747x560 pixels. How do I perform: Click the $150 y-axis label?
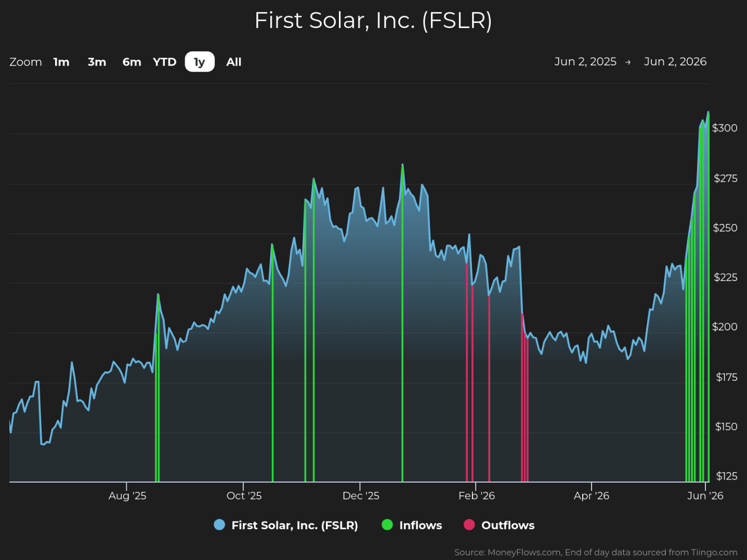point(726,426)
